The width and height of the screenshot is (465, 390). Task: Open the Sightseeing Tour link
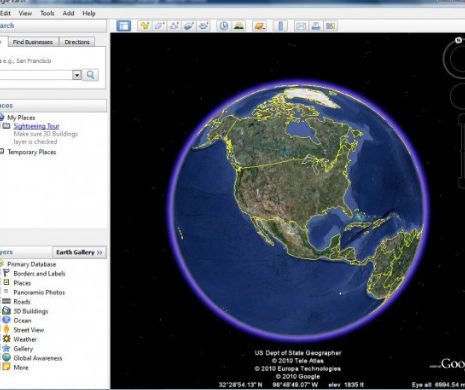coord(36,126)
